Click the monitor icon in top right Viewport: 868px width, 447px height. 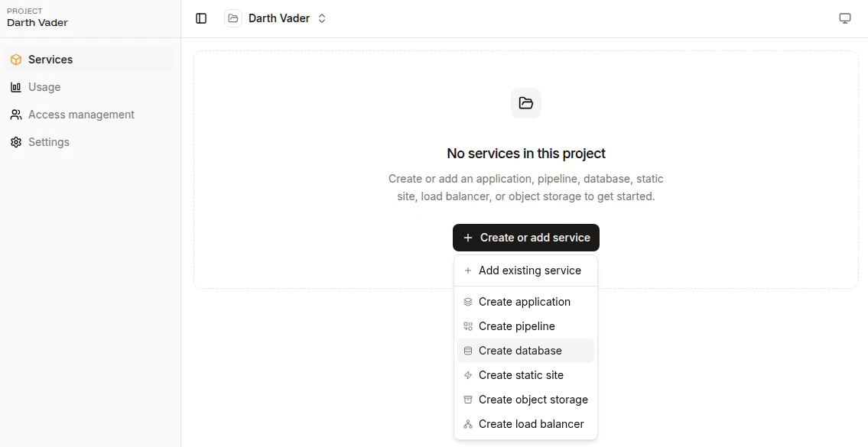pyautogui.click(x=845, y=18)
